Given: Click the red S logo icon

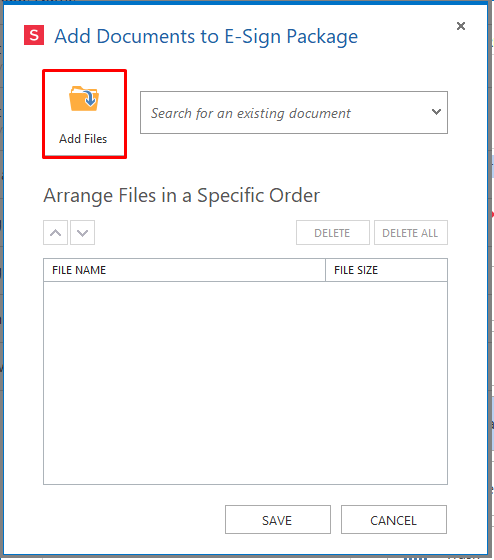Looking at the screenshot, I should pos(34,35).
